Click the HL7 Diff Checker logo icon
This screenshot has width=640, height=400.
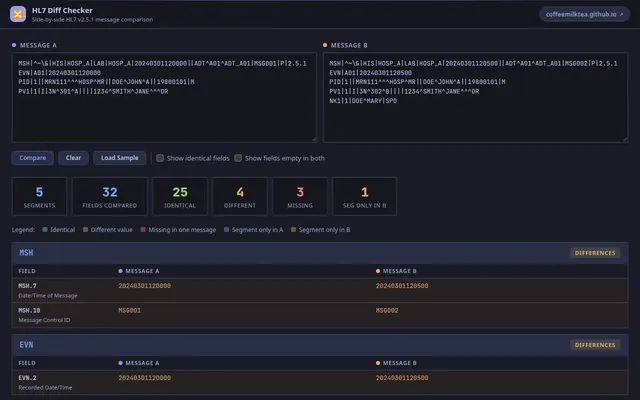coord(18,14)
